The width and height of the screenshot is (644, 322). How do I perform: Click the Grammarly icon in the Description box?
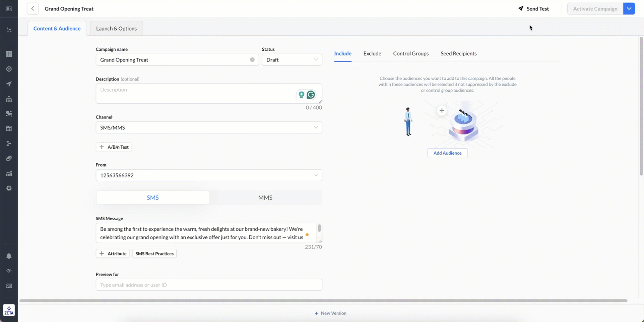(x=311, y=95)
